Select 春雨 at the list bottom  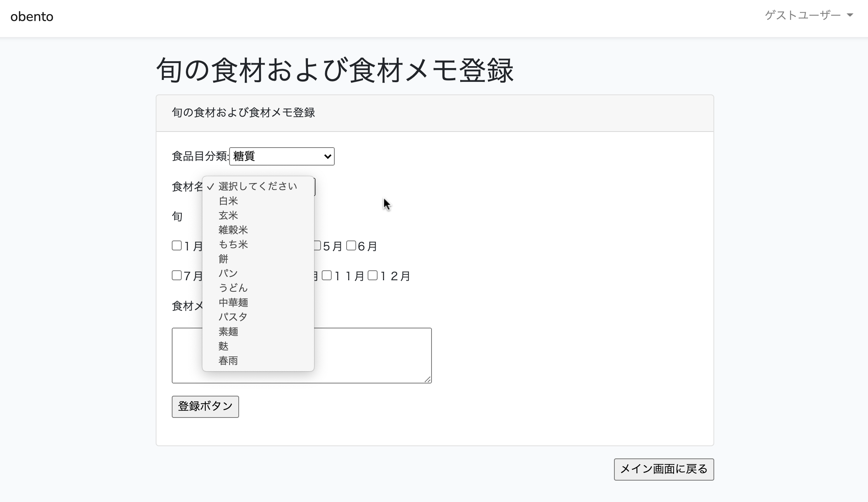point(228,361)
